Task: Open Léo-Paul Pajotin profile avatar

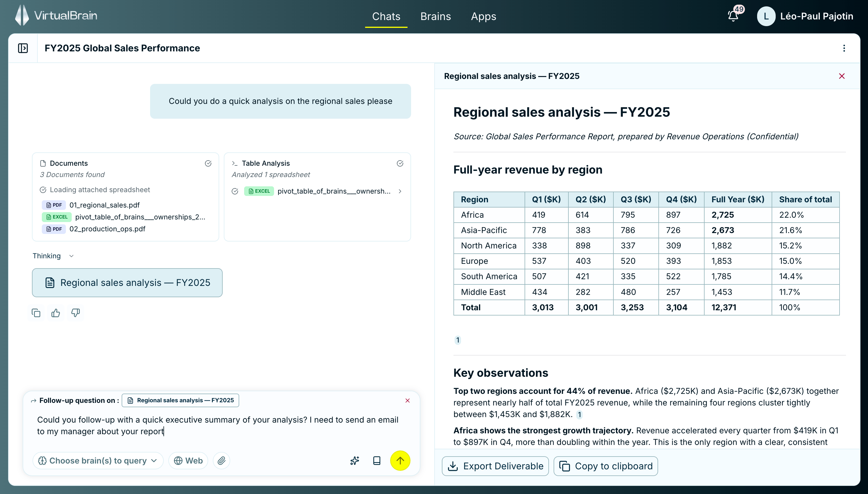Action: click(766, 16)
